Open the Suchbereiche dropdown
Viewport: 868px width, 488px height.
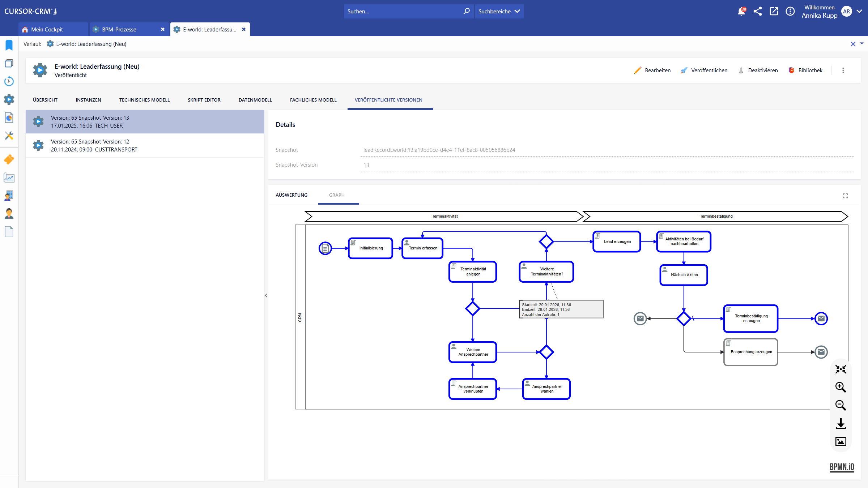(x=499, y=12)
